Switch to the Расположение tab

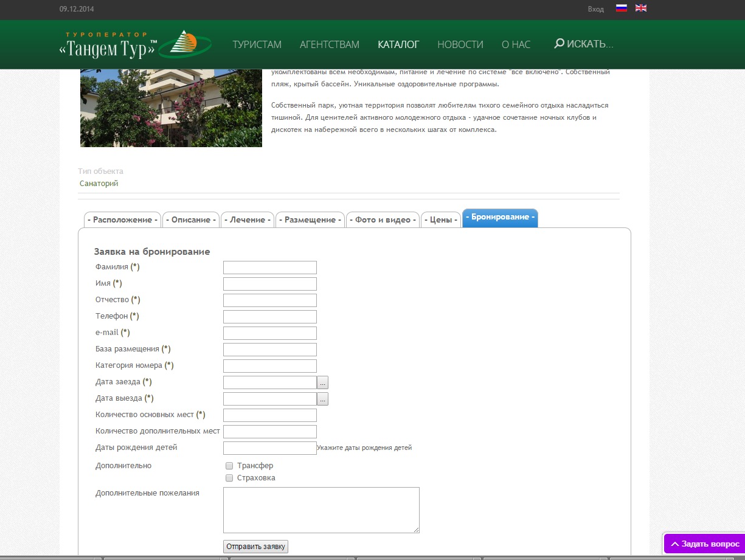(122, 220)
